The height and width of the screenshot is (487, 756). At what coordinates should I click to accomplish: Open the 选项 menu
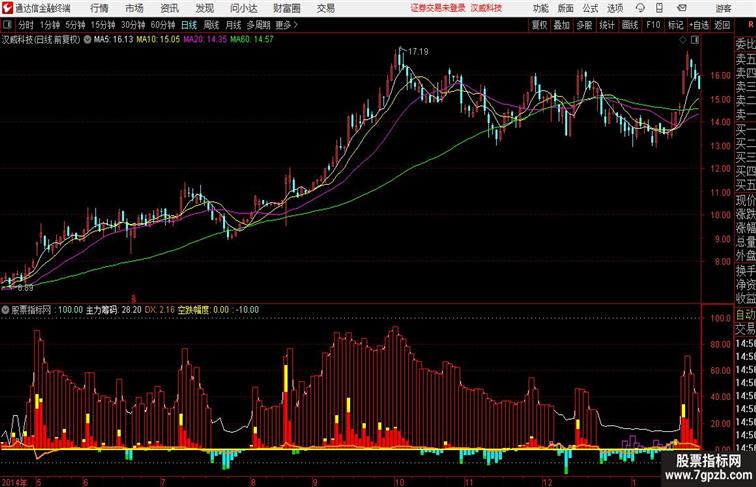[x=615, y=8]
